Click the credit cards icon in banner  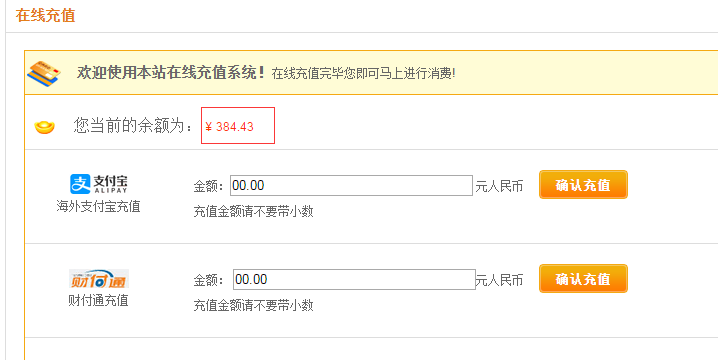tap(44, 74)
